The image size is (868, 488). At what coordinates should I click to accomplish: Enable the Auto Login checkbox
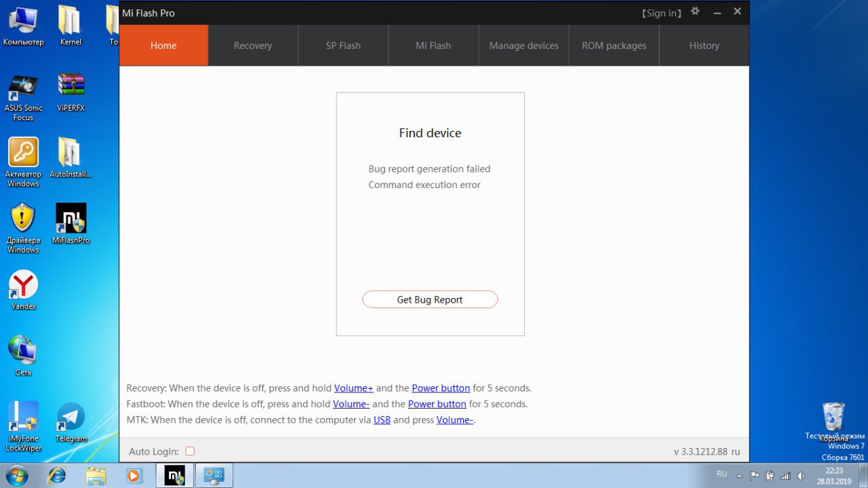click(190, 451)
